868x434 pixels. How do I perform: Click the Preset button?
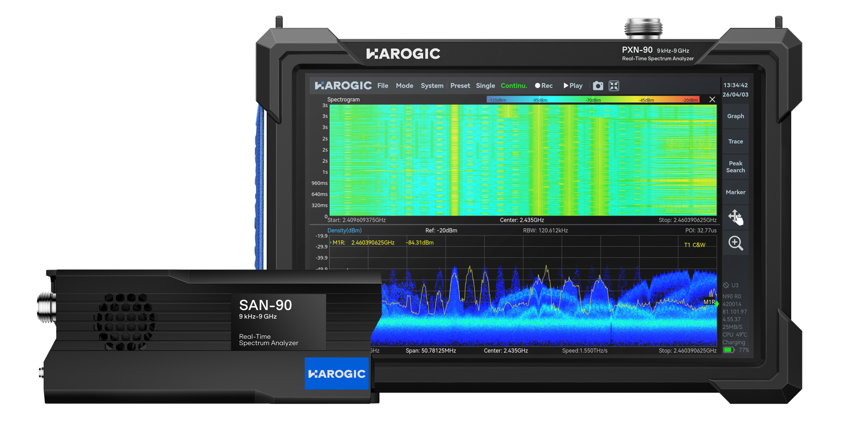click(460, 85)
